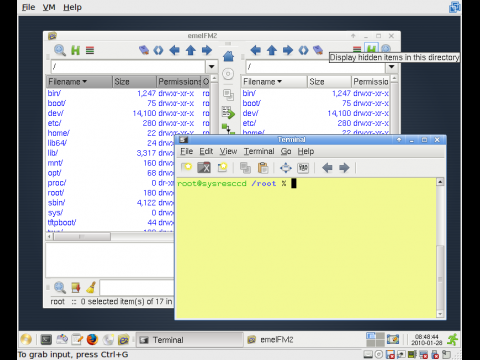480x360 pixels.
Task: Select bin/ in left pane
Action: [x=54, y=93]
